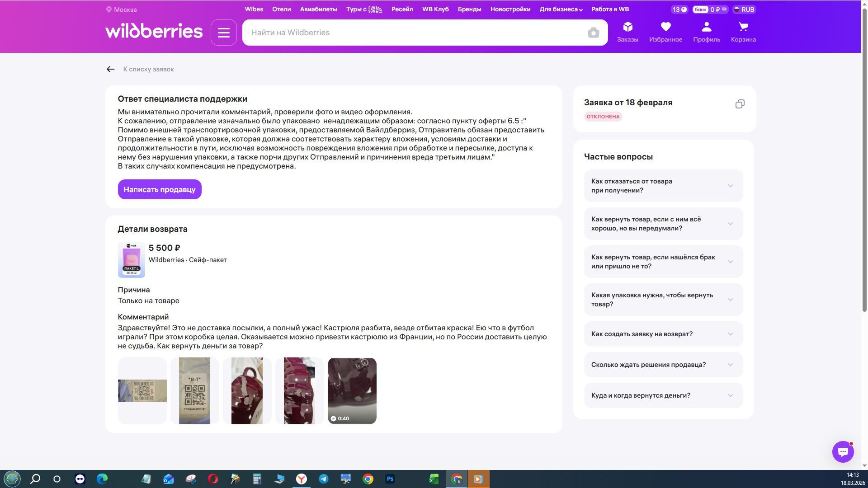Open the support chat bubble

843,451
